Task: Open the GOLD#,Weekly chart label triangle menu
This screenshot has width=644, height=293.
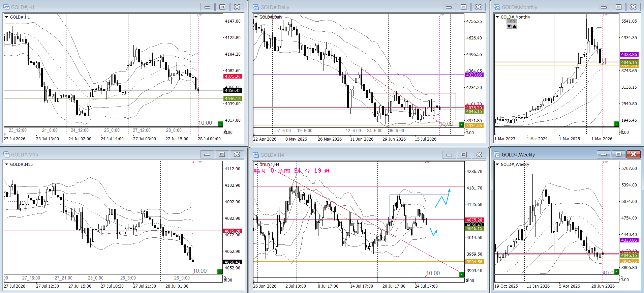Action: [497, 164]
